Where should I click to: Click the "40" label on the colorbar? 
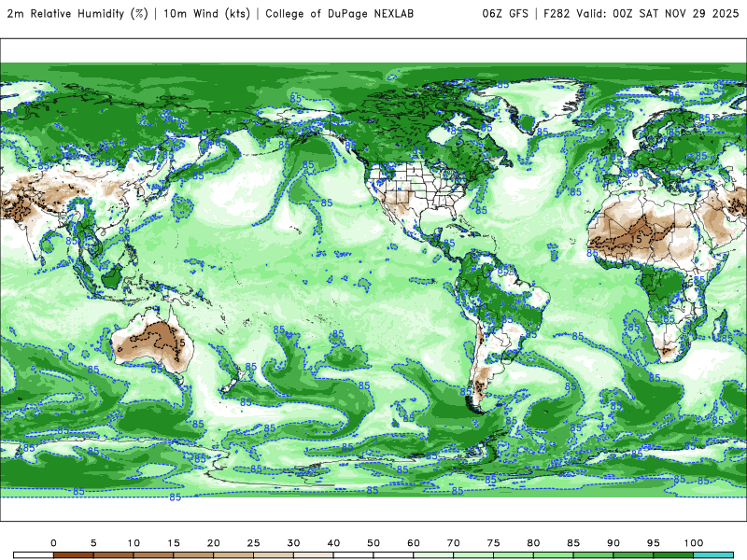[333, 543]
